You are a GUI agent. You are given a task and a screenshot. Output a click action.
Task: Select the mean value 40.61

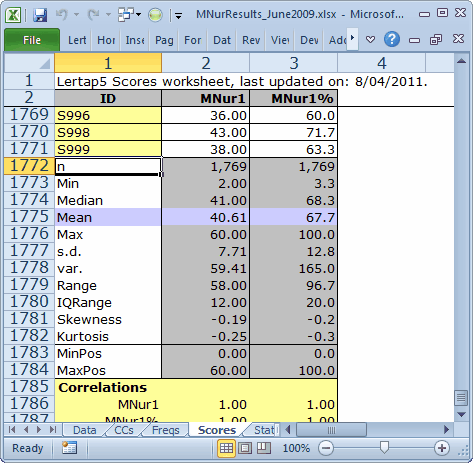206,217
